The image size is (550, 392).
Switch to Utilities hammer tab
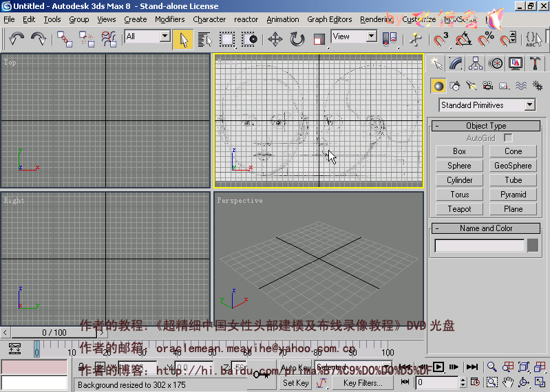click(x=535, y=63)
